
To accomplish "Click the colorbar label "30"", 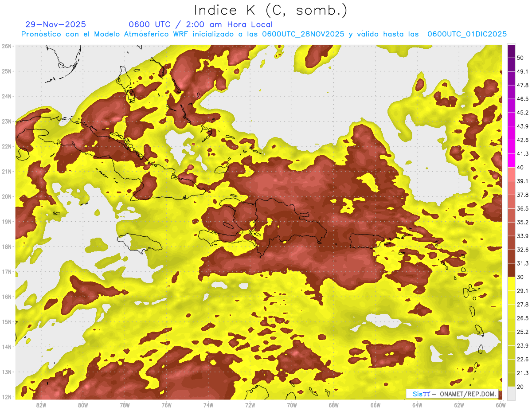I will (x=521, y=277).
